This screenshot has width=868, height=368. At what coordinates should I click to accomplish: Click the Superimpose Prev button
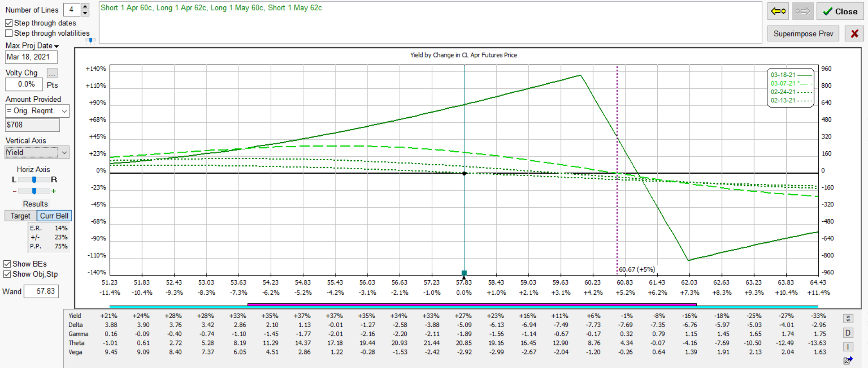click(803, 33)
